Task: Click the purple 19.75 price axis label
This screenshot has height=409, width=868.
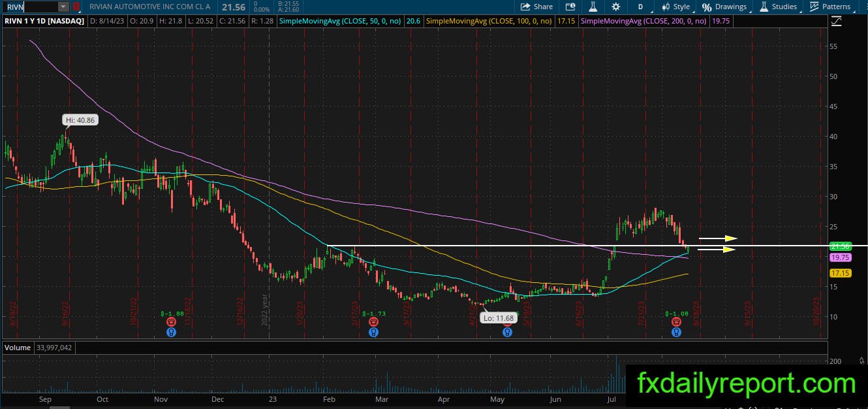Action: [x=839, y=257]
